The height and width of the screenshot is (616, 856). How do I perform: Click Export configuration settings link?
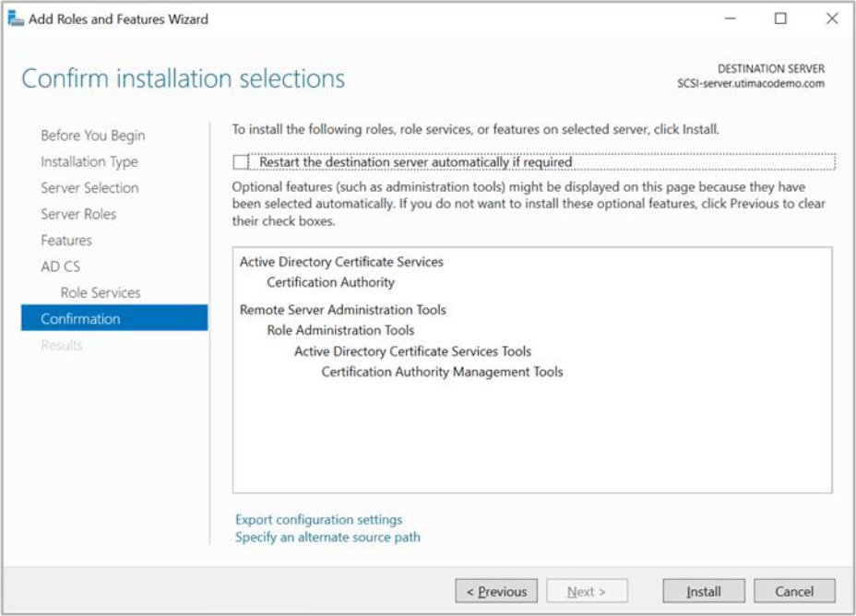319,519
